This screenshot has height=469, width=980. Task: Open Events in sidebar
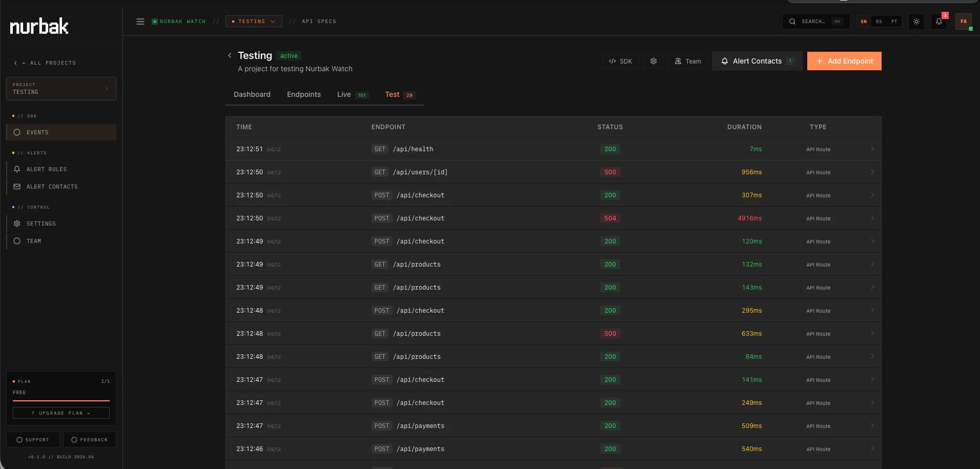[62, 132]
